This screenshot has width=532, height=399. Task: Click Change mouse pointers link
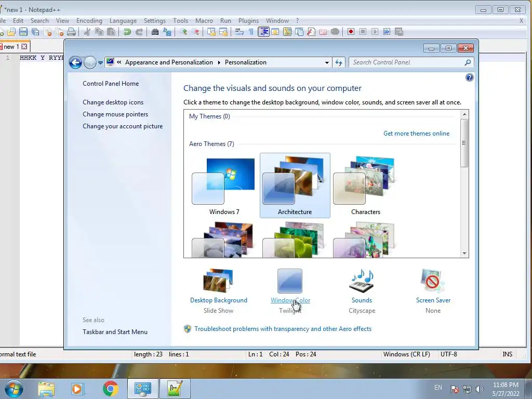click(115, 114)
